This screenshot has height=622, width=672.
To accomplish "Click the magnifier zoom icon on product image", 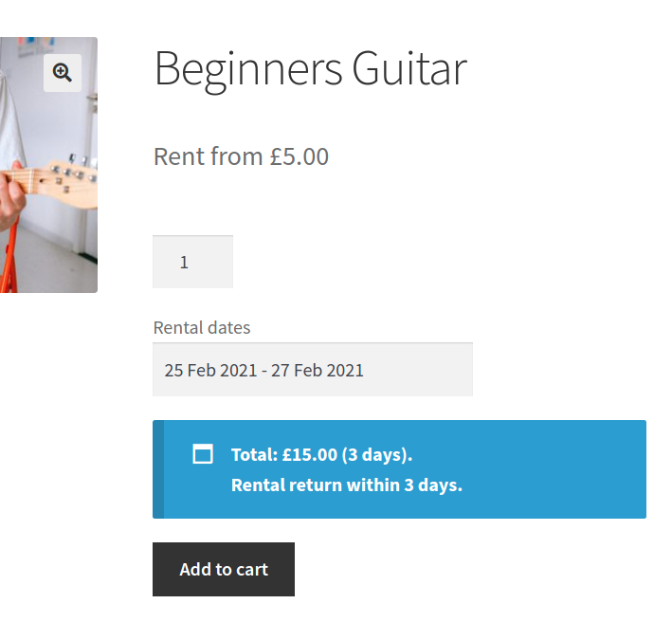I will point(63,73).
